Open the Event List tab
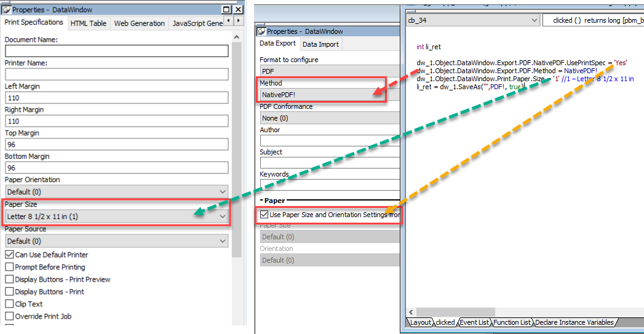The height and width of the screenshot is (334, 644). 474,322
